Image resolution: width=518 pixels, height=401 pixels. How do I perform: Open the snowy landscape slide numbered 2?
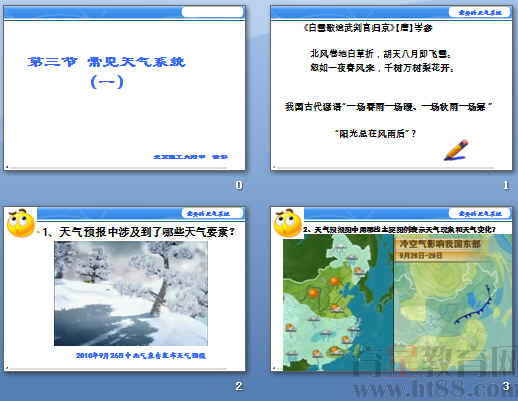click(x=125, y=289)
